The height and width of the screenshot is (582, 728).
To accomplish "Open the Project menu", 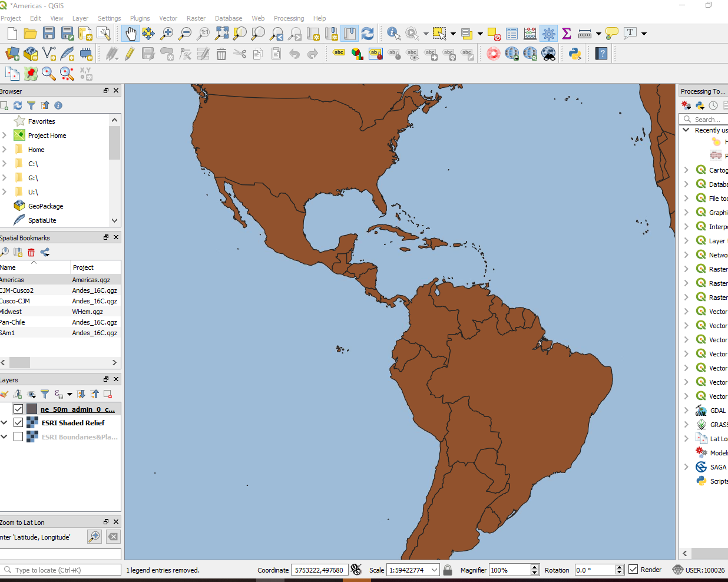I will pyautogui.click(x=11, y=18).
